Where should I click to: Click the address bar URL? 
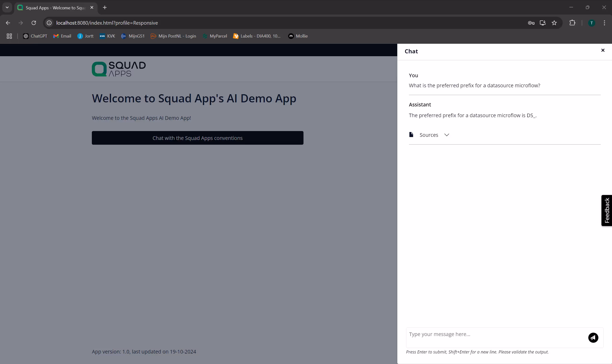pyautogui.click(x=107, y=23)
